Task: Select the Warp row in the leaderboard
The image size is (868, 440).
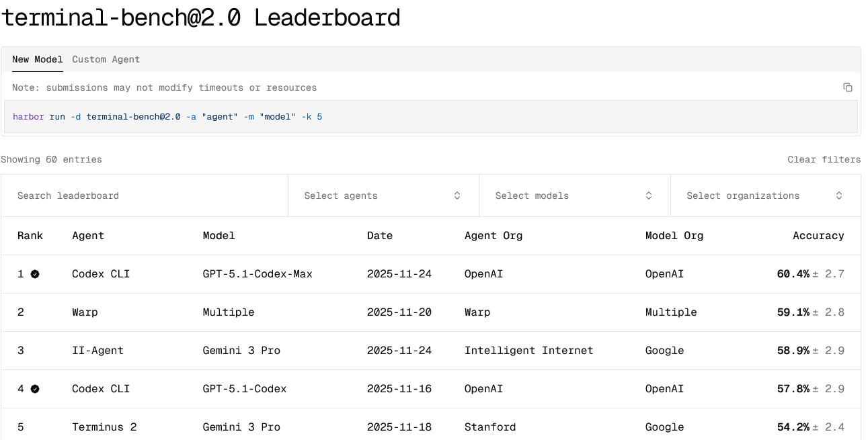Action: point(85,312)
